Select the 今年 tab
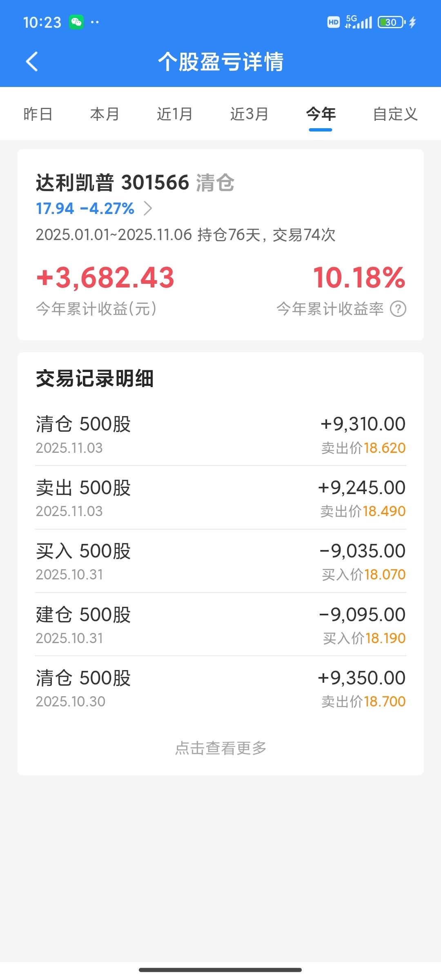Image resolution: width=441 pixels, height=980 pixels. 321,114
